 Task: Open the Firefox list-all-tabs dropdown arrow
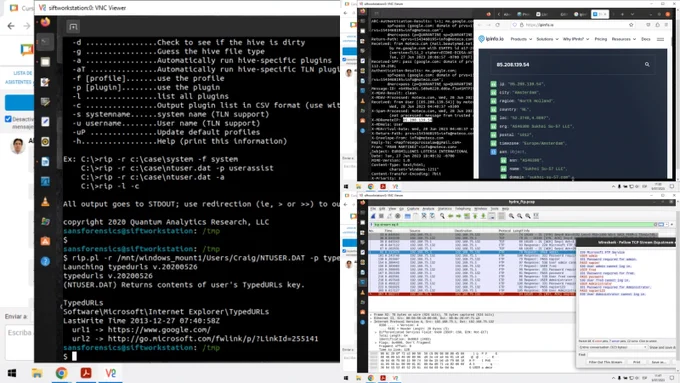click(x=633, y=14)
